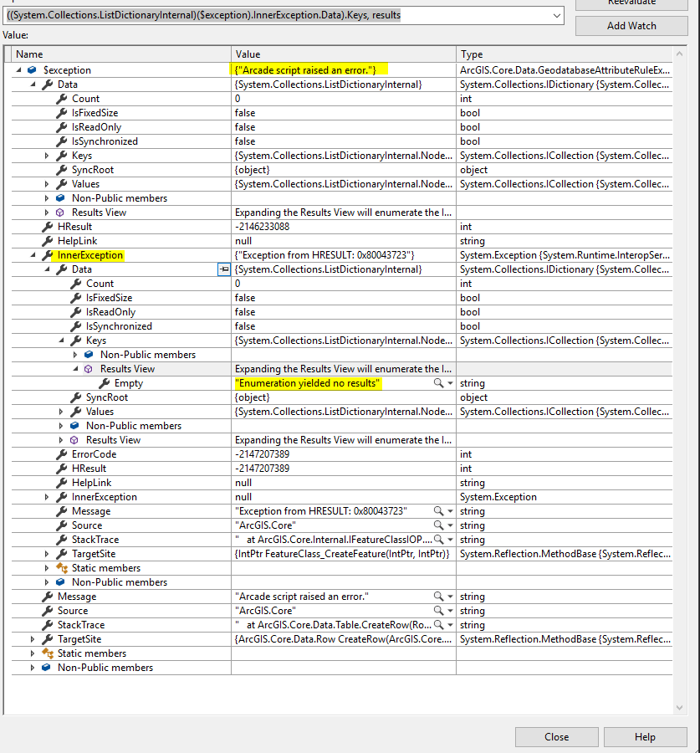Collapse the $exception root node

[18, 70]
